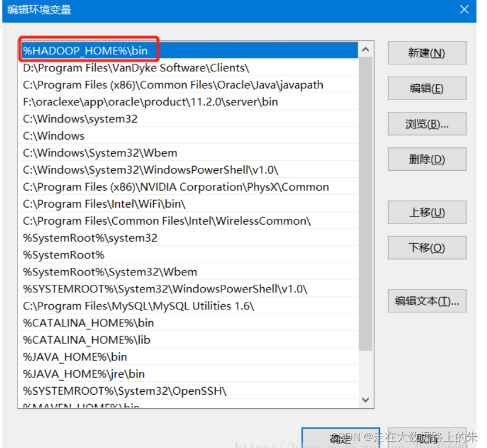Select the %JAVA_HOME%\bin entry

pos(188,357)
